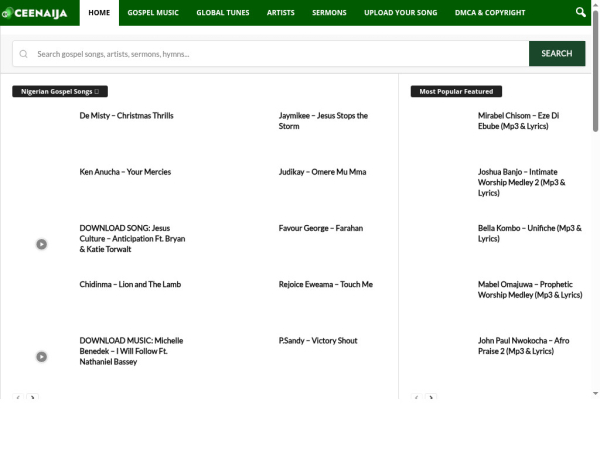Image resolution: width=600 pixels, height=450 pixels.
Task: Go to next page of Most Popular Featured
Action: 431,397
